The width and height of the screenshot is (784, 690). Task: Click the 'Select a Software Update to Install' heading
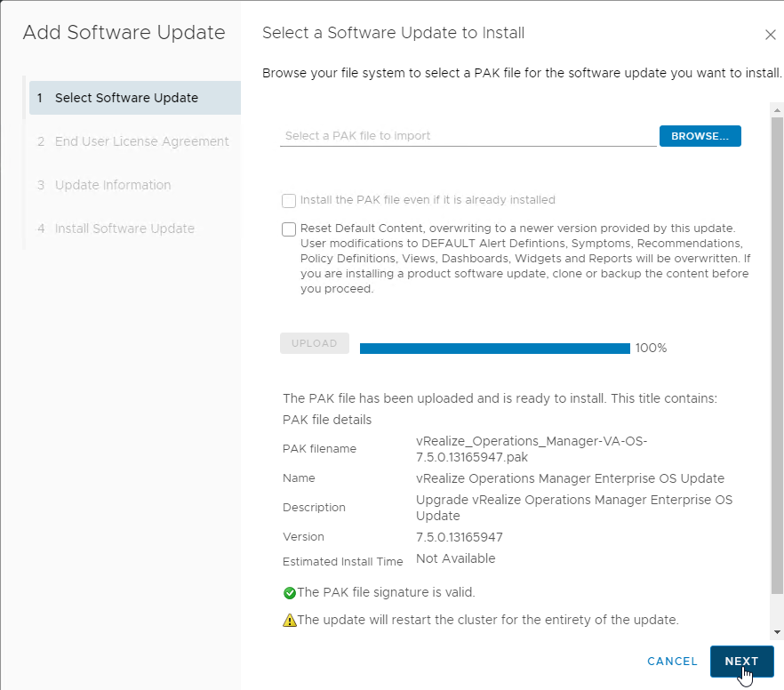pyautogui.click(x=393, y=33)
